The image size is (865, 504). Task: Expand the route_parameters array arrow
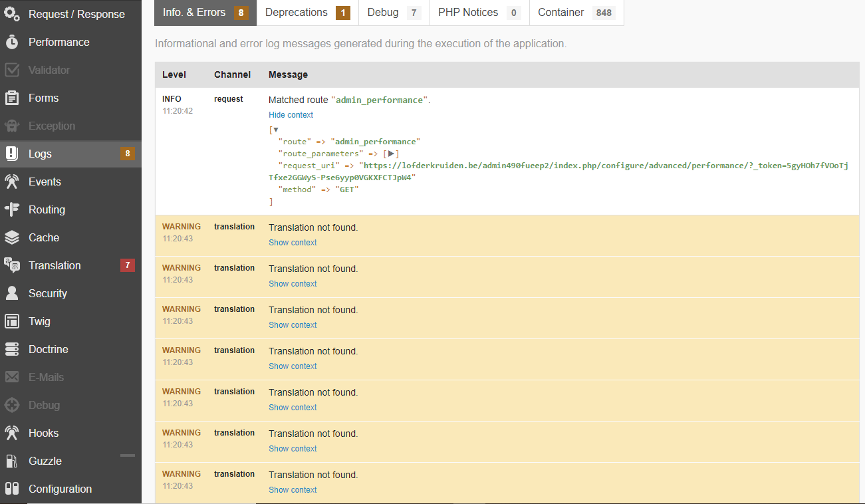[x=392, y=154]
